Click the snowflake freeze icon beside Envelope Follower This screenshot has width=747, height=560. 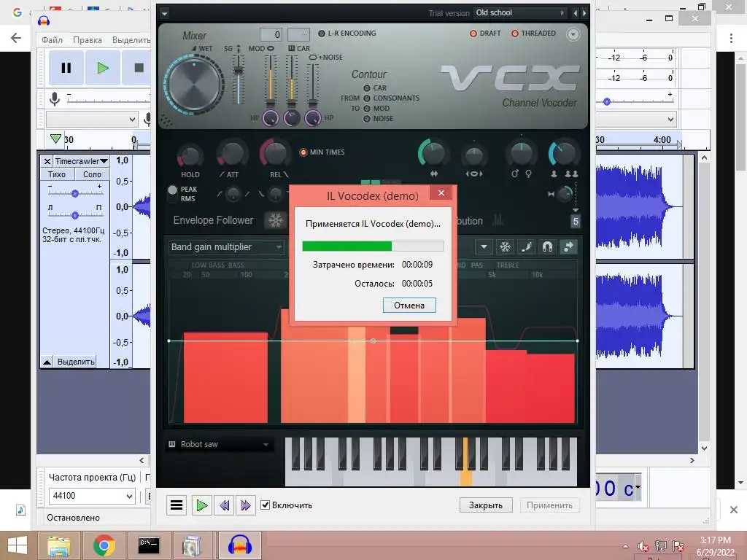point(275,220)
